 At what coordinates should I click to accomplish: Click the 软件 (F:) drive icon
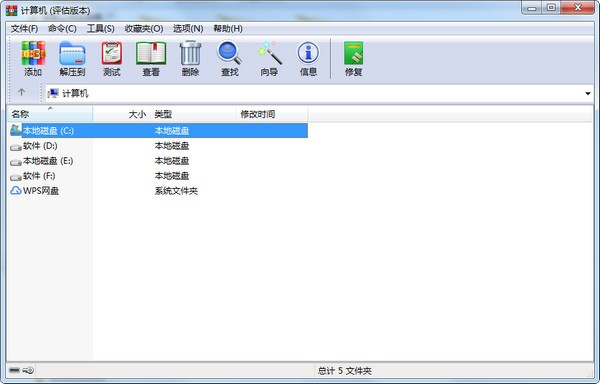click(x=16, y=177)
